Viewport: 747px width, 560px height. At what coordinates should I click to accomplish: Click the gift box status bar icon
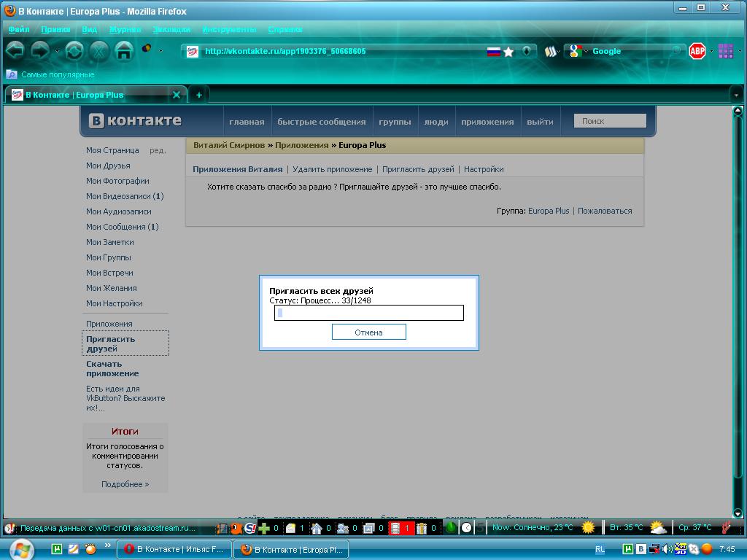pyautogui.click(x=421, y=528)
